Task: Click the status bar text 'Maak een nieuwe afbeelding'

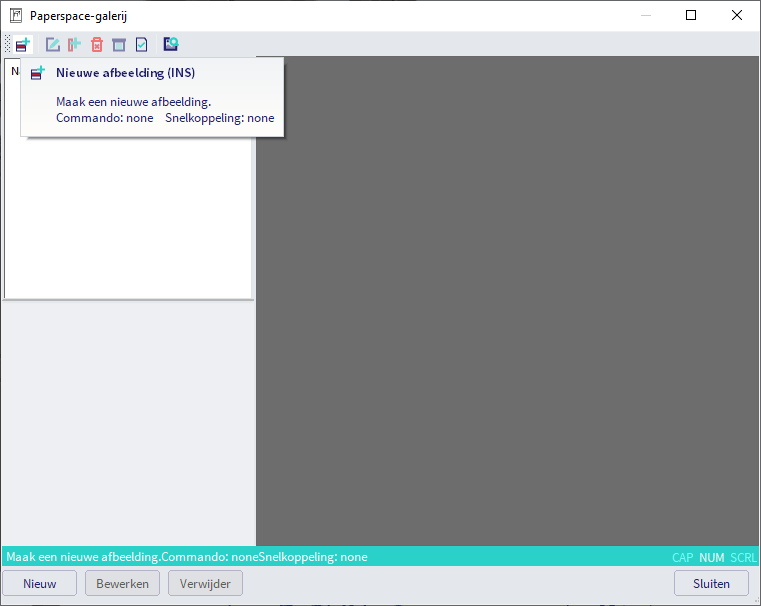Action: point(82,557)
